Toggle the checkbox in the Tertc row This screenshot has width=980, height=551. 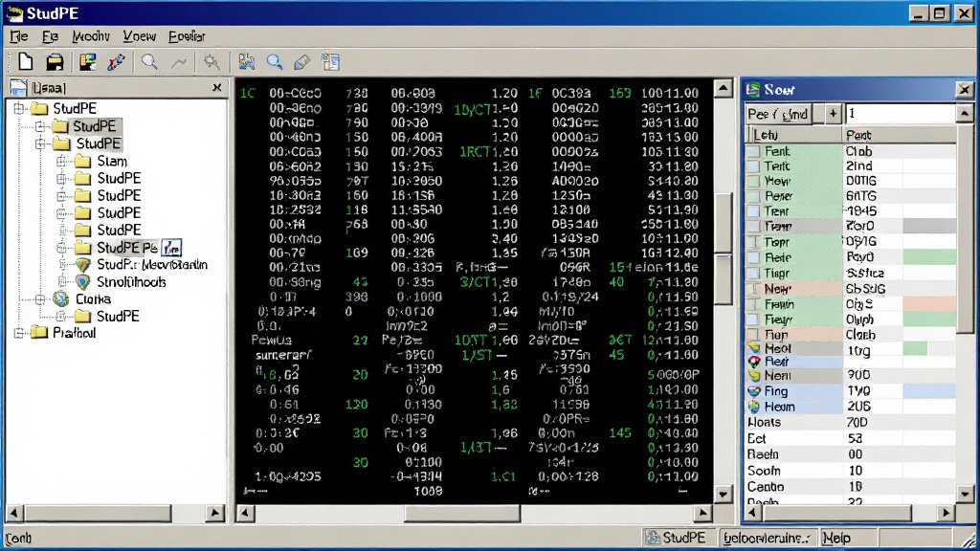tap(754, 166)
